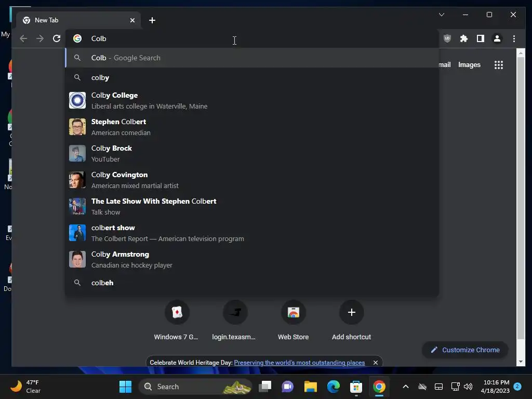Open Preserving the world's most outstanding places link

(x=299, y=363)
